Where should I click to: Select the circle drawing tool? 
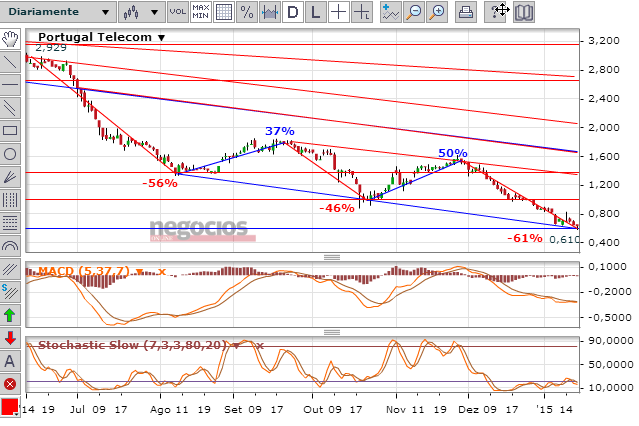click(x=10, y=154)
